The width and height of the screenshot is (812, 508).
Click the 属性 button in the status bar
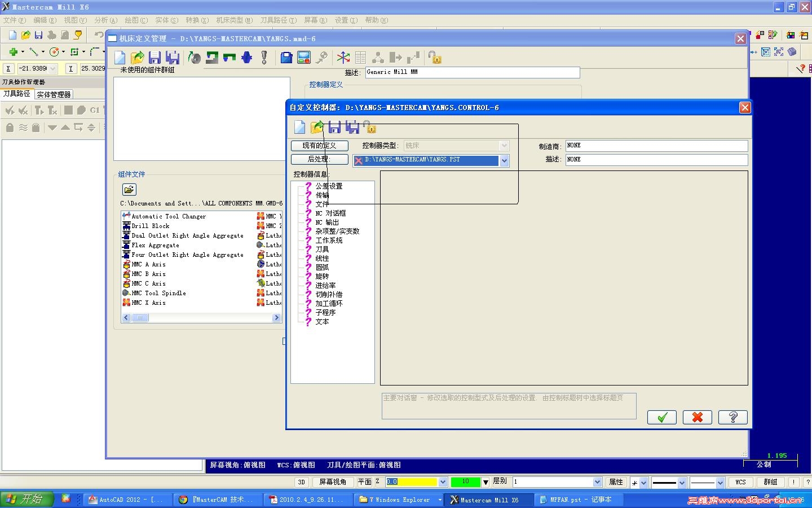pyautogui.click(x=616, y=482)
